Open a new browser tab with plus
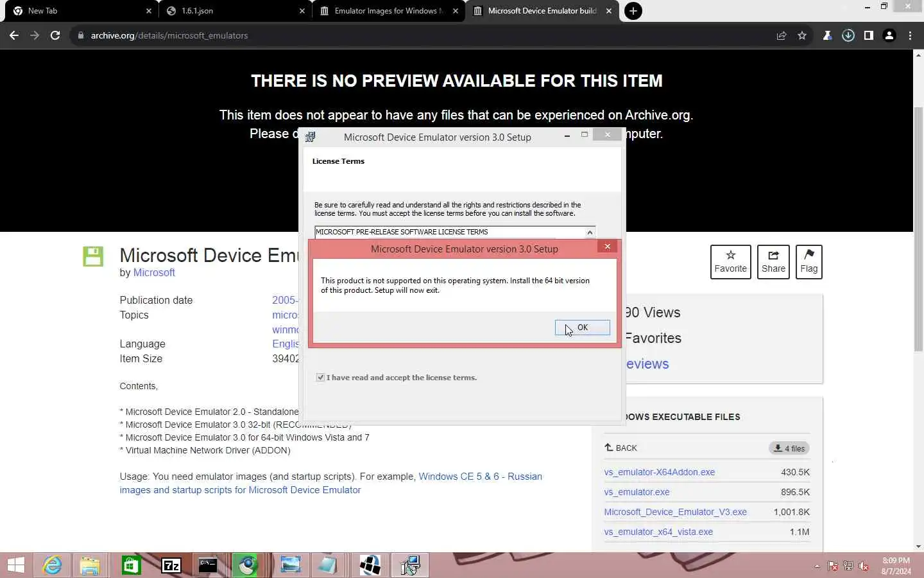The width and height of the screenshot is (924, 578). [633, 11]
